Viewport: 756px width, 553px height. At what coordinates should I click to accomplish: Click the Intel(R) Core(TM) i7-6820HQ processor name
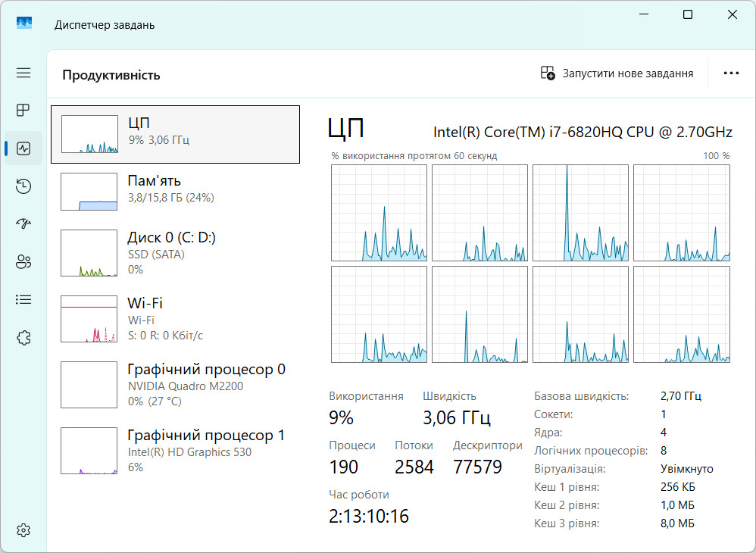pyautogui.click(x=583, y=132)
